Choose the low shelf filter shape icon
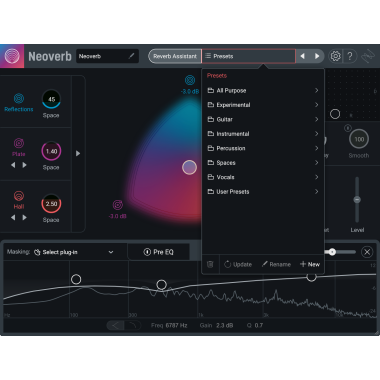 pyautogui.click(x=115, y=325)
